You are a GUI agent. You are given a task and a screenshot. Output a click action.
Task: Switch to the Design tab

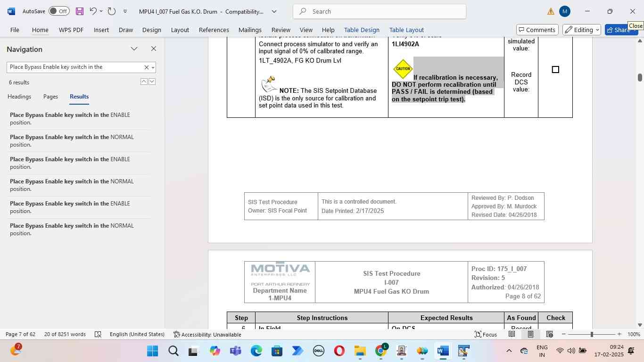(152, 30)
